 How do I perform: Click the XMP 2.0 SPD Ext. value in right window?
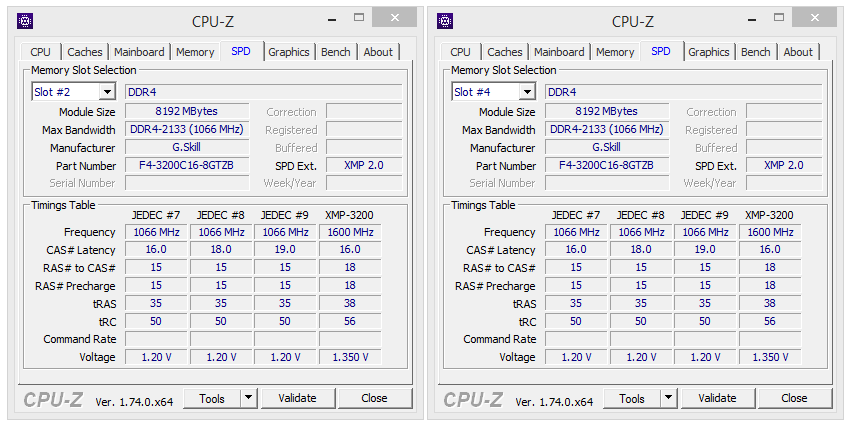coord(784,165)
